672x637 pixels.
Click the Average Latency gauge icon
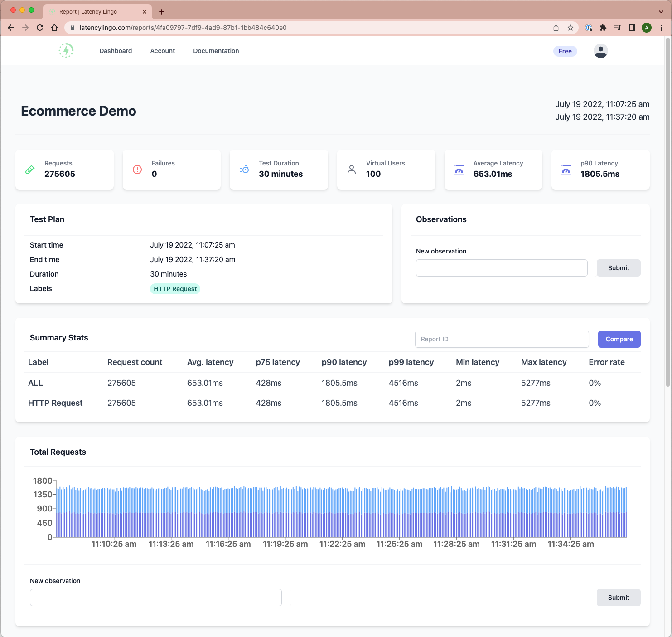pyautogui.click(x=459, y=170)
